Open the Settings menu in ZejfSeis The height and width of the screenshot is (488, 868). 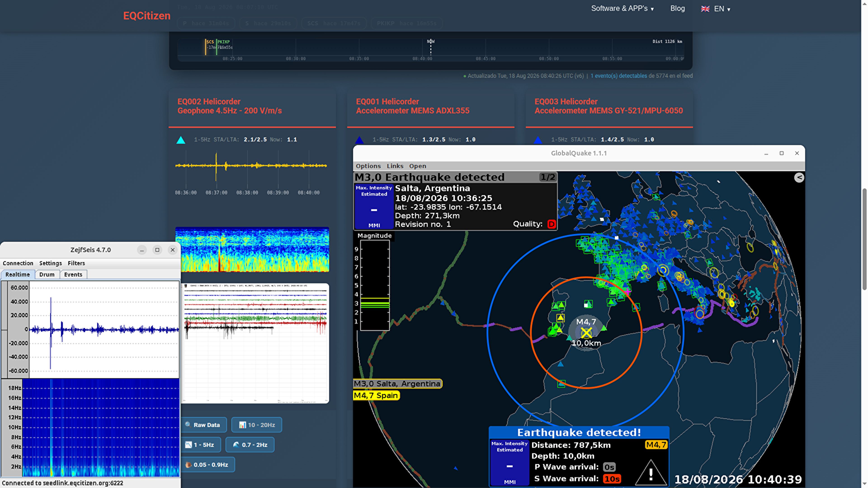click(x=51, y=263)
